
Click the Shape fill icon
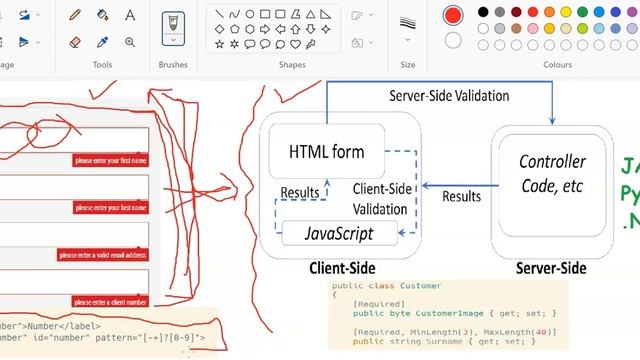pos(357,42)
